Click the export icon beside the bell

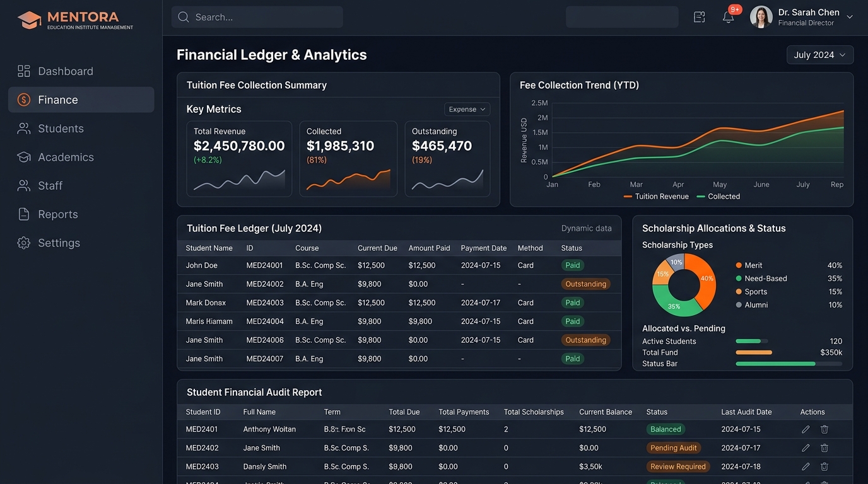[699, 17]
